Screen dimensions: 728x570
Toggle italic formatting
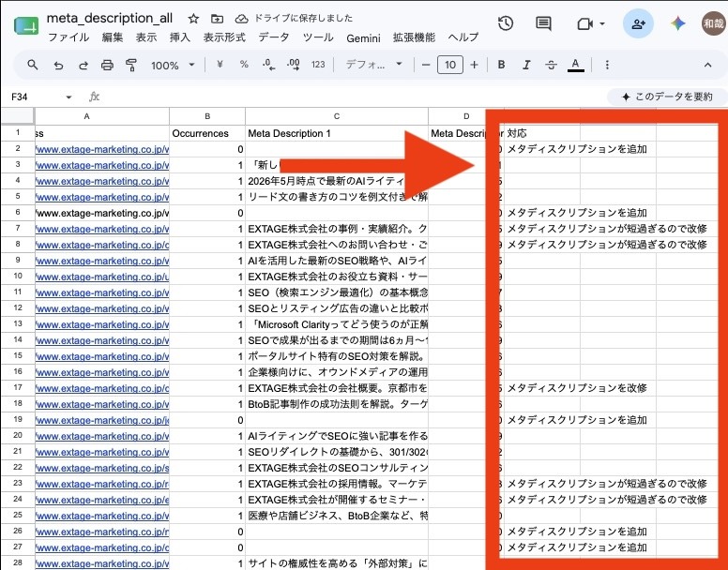pyautogui.click(x=526, y=65)
